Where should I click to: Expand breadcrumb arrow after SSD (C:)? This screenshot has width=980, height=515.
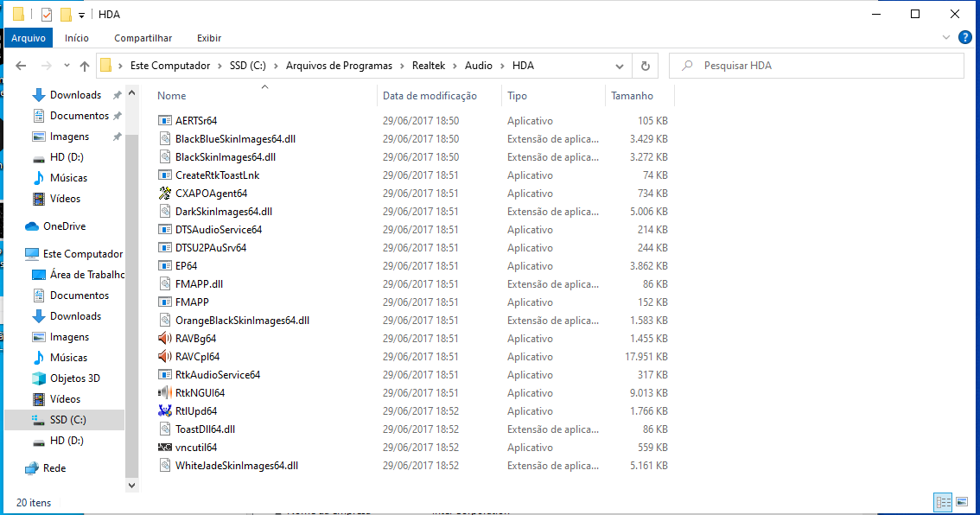(276, 66)
